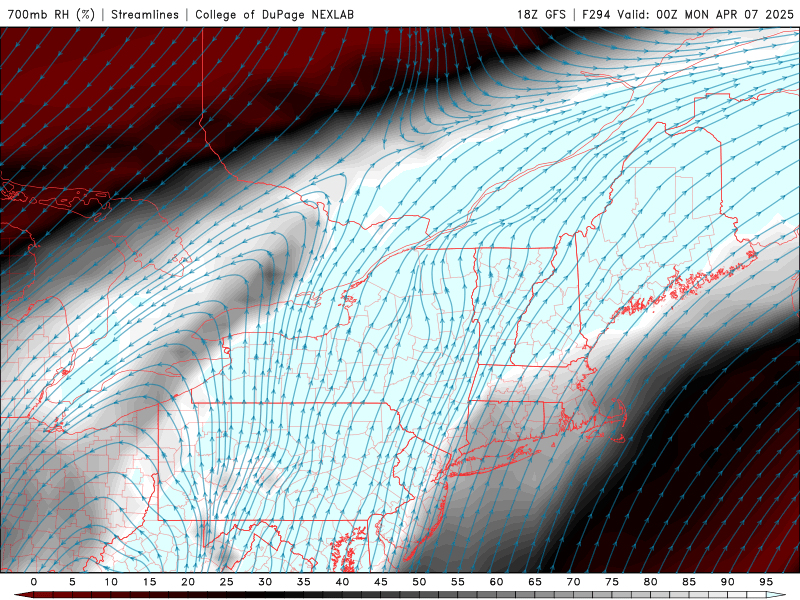This screenshot has width=800, height=600.
Task: Click the "40" legend number
Action: [342, 582]
